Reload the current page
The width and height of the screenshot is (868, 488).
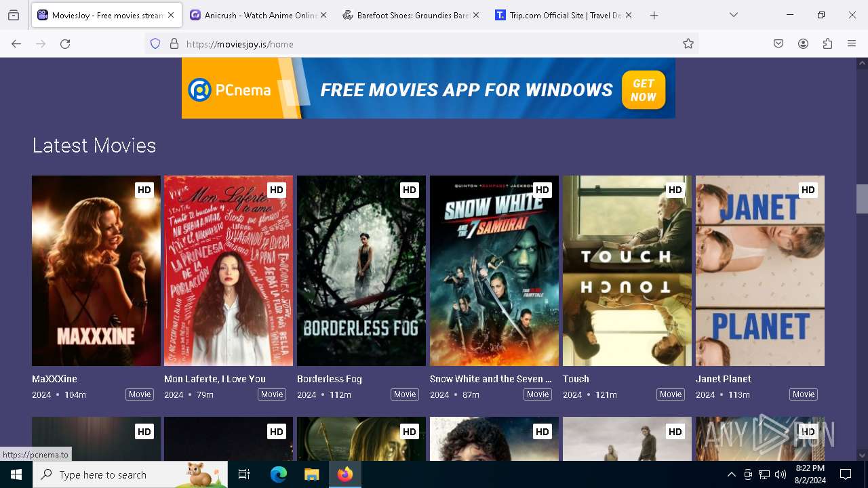(x=65, y=43)
